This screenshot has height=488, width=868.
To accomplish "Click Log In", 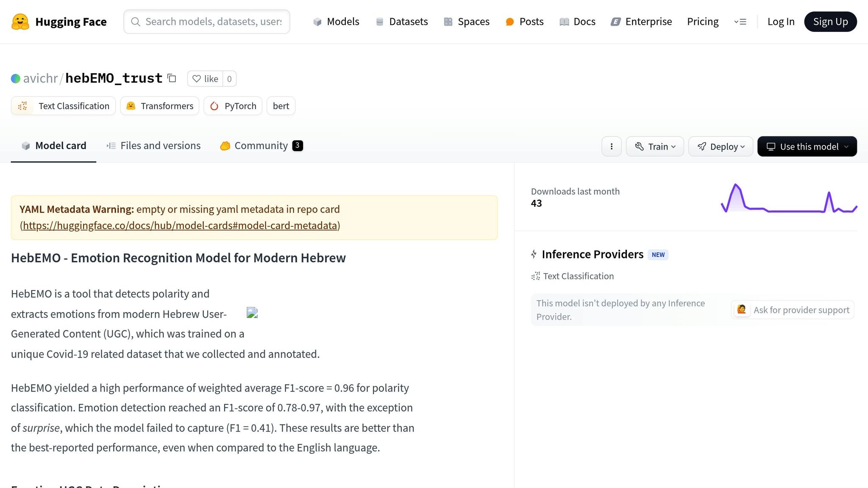I will (781, 22).
